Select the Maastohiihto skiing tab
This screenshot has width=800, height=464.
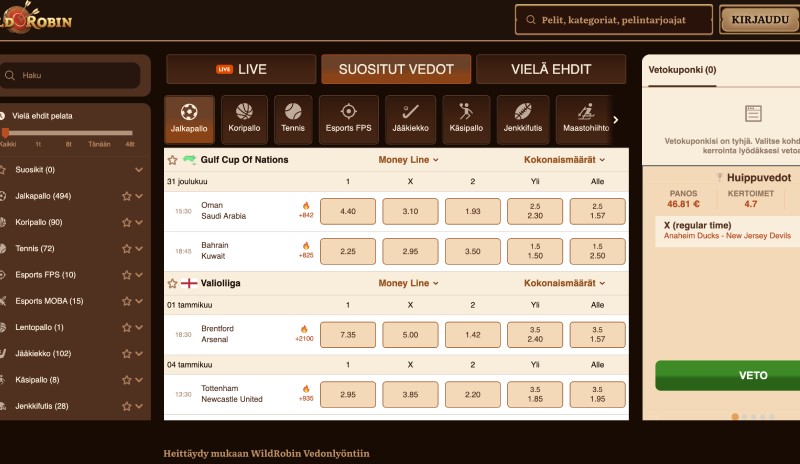(x=585, y=119)
